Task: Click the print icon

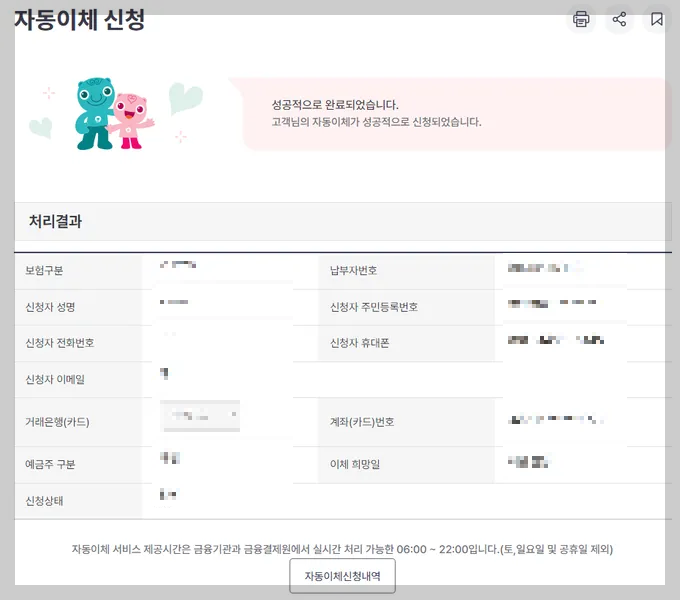Action: pos(581,19)
